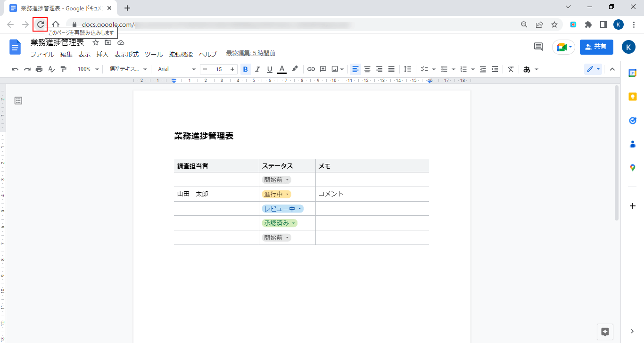Set center text alignment
The width and height of the screenshot is (644, 343).
coord(367,69)
